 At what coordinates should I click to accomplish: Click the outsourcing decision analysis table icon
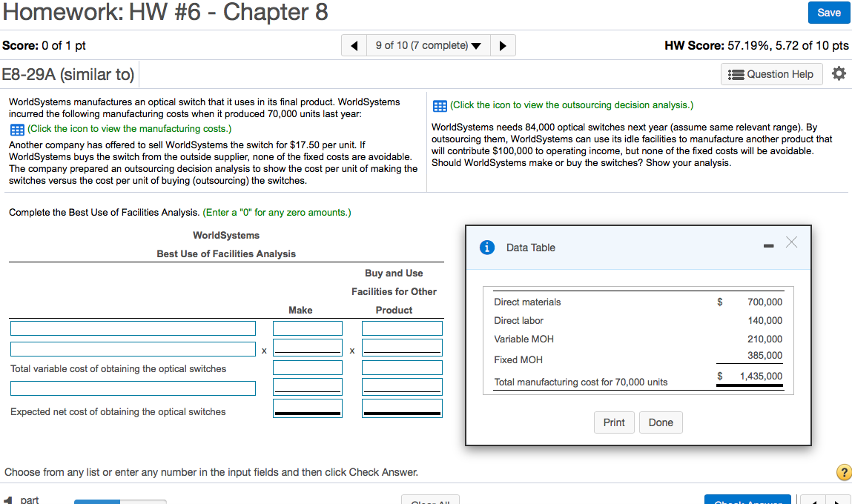(440, 106)
